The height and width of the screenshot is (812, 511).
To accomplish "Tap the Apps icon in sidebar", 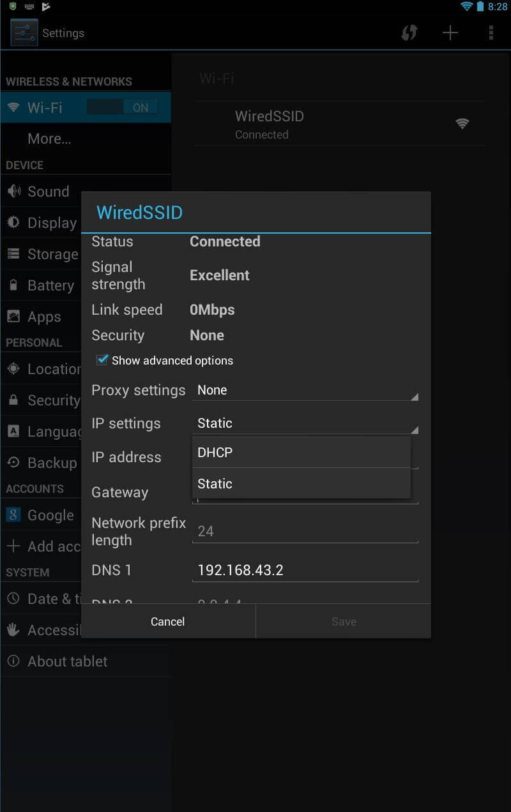I will coord(13,316).
